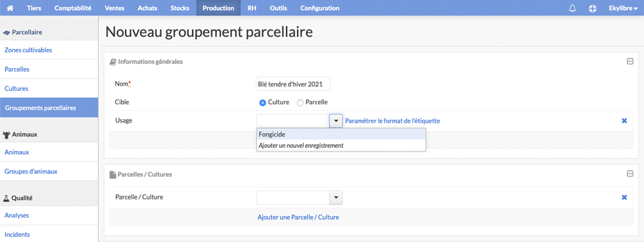
Task: Collapse the Parcelles / Cultures section
Action: [630, 174]
